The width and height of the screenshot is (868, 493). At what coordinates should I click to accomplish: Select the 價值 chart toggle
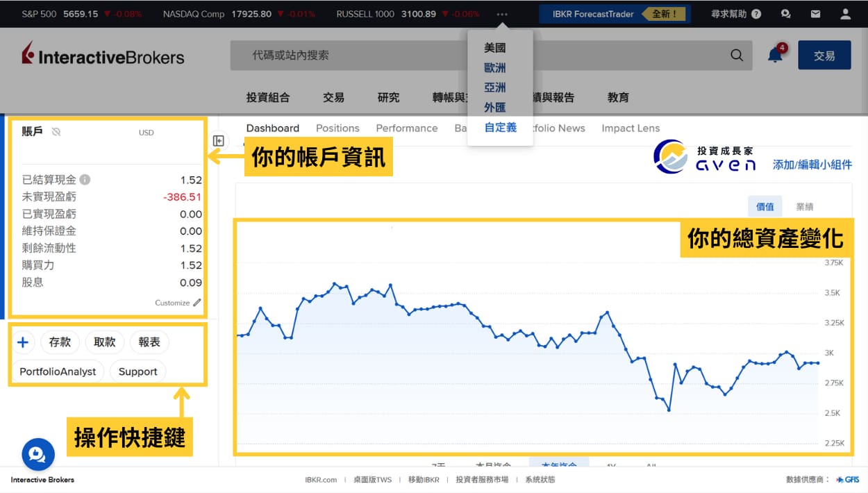coord(765,206)
